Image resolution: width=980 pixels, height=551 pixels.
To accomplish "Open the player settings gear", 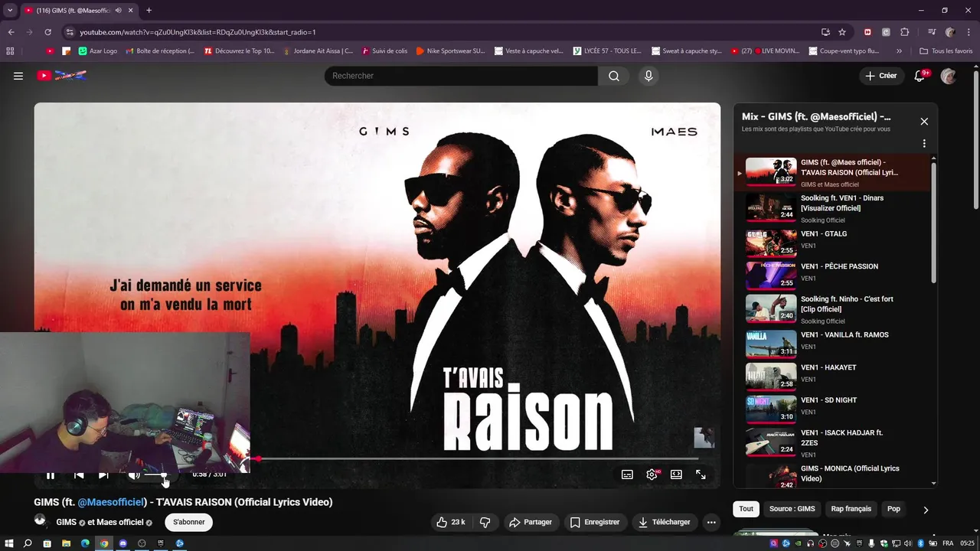I will 652,474.
